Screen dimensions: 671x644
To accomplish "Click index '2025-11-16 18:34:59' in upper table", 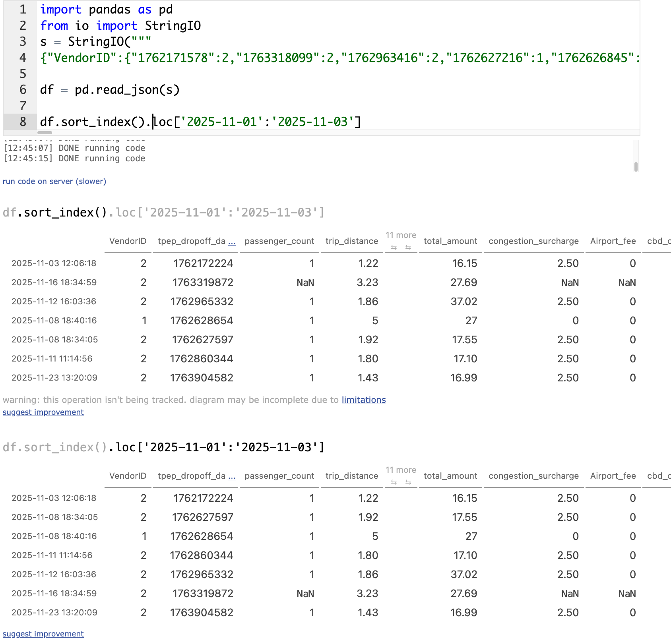I will coord(54,282).
